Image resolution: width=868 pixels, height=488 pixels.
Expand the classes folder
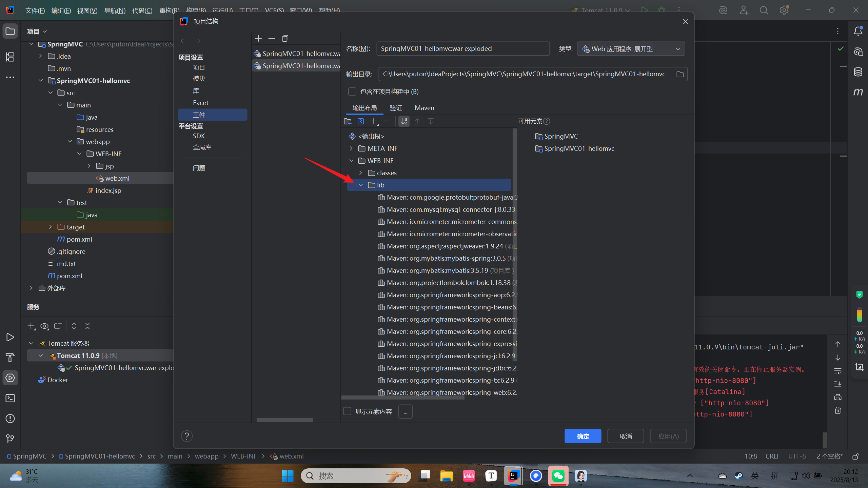point(361,173)
